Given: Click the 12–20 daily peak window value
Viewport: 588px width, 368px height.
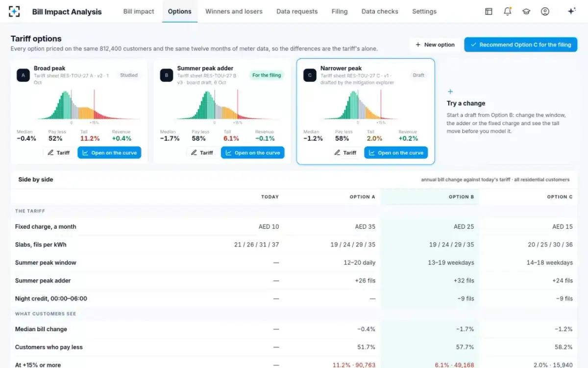Looking at the screenshot, I should coord(360,263).
